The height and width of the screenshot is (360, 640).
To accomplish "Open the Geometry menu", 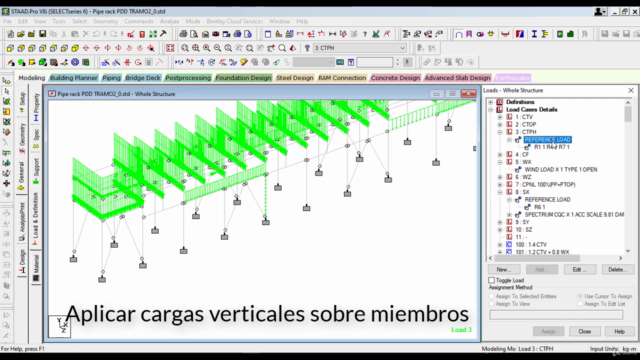I will point(105,21).
